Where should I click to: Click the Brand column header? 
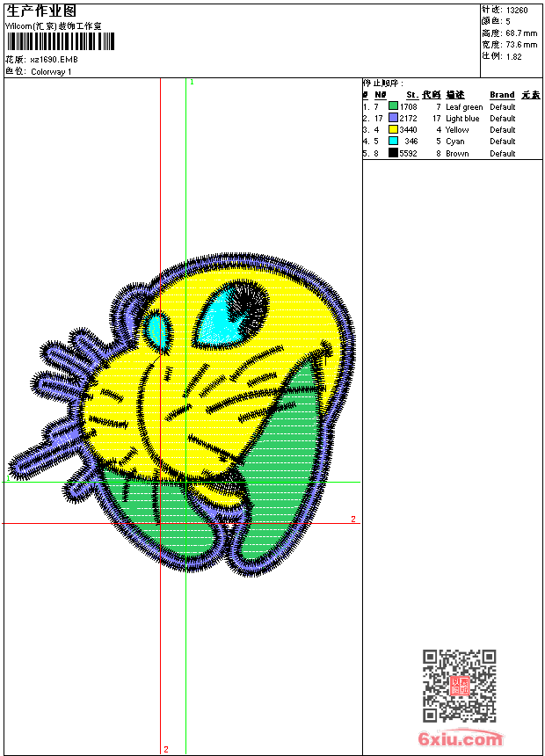[x=502, y=95]
